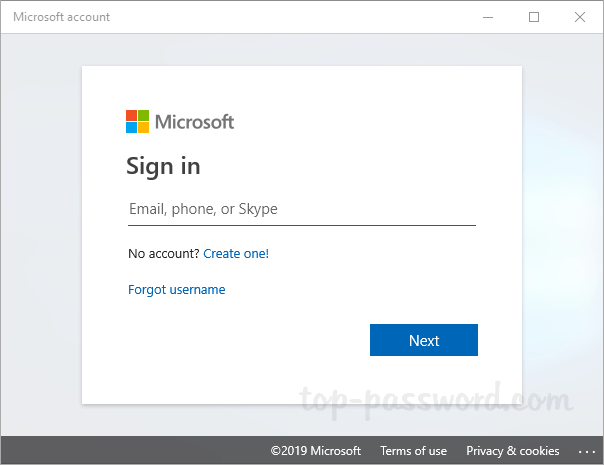
Task: Click the Email, phone, or Skype field
Action: (x=301, y=209)
